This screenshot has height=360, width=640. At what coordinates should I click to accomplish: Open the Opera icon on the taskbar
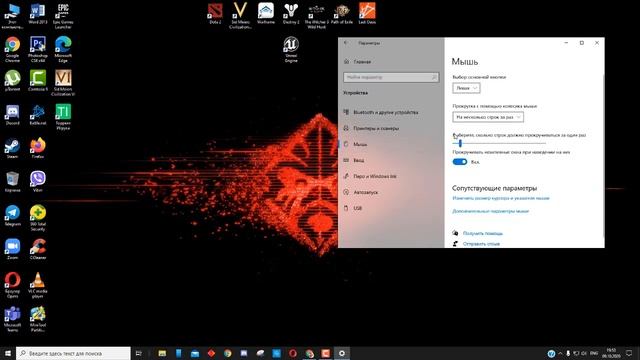293,353
